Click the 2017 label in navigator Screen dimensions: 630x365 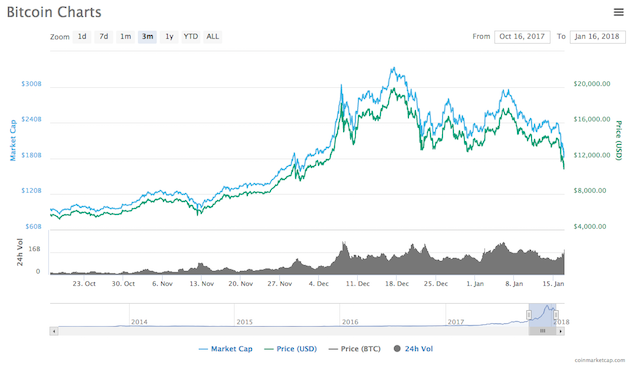point(456,322)
